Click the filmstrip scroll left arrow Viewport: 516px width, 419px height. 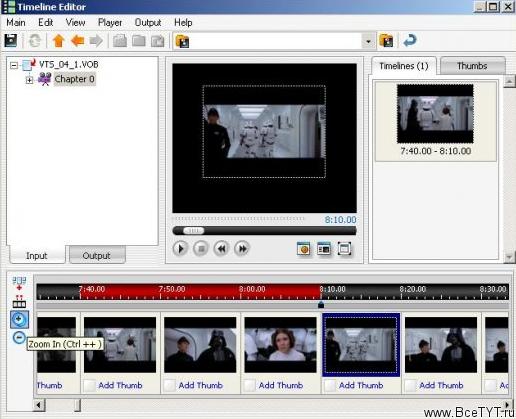39,405
